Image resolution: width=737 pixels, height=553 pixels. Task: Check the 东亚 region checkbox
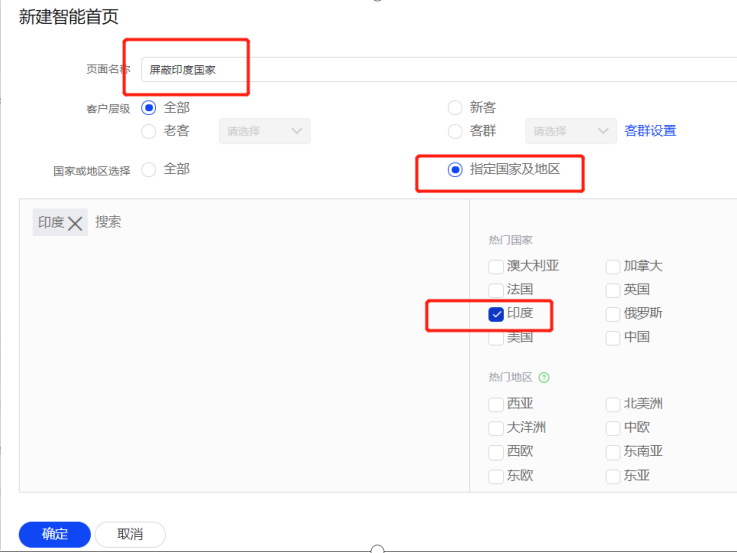[x=612, y=476]
